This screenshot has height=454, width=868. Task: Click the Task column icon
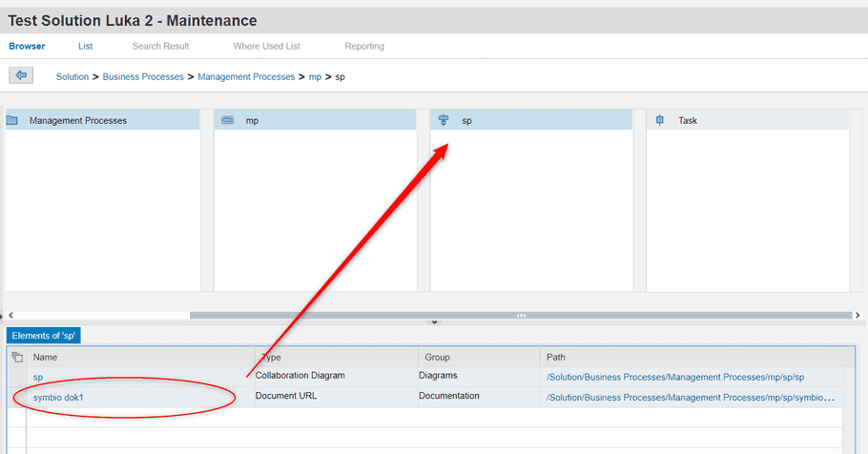coord(659,120)
